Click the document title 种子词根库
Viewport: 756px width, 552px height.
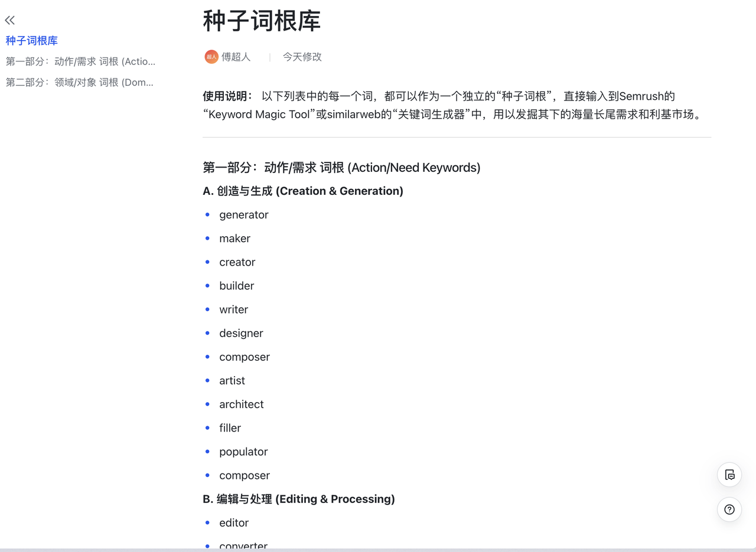(x=262, y=21)
